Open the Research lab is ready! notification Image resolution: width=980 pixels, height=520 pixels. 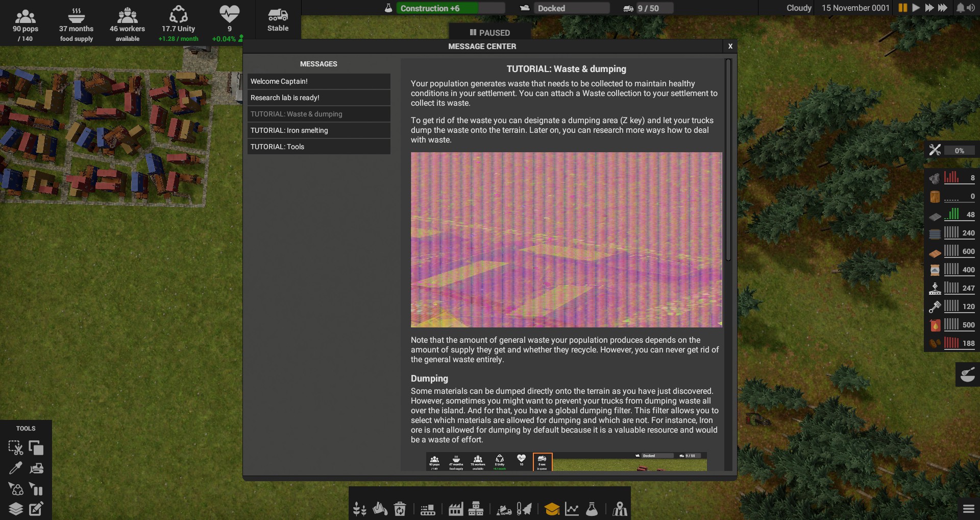tap(318, 98)
